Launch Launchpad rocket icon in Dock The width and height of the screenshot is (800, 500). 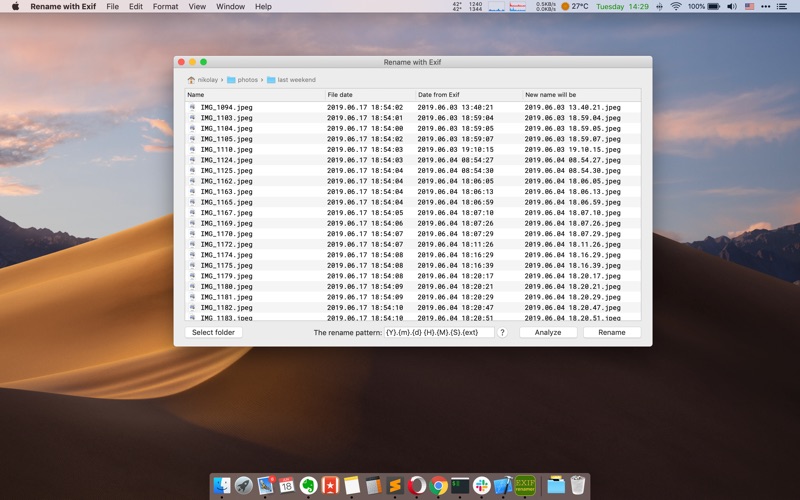click(243, 485)
